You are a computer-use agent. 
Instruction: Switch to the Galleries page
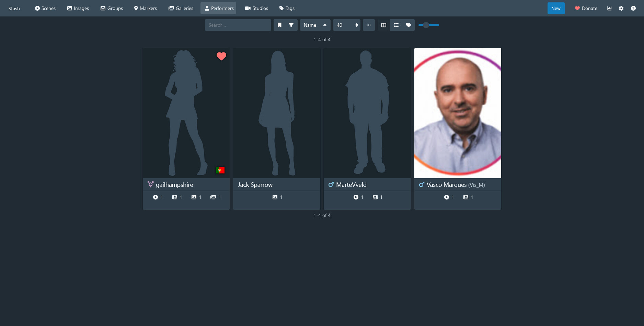(x=181, y=8)
